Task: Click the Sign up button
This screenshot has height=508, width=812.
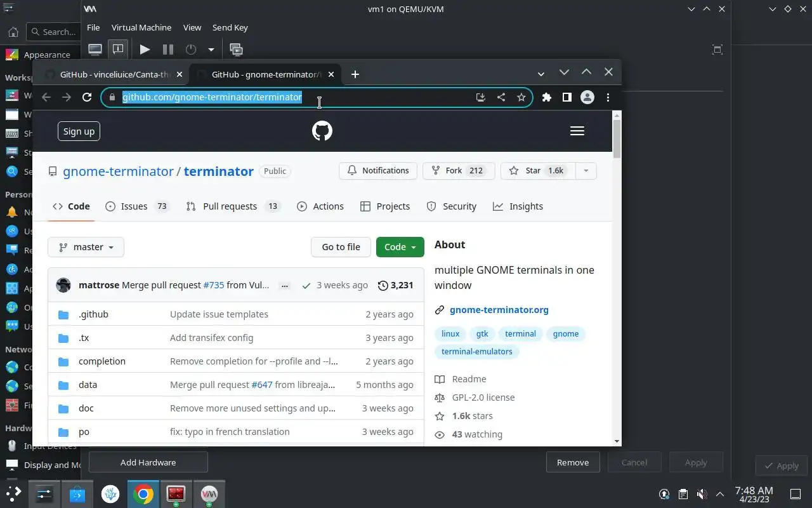Action: click(x=79, y=131)
